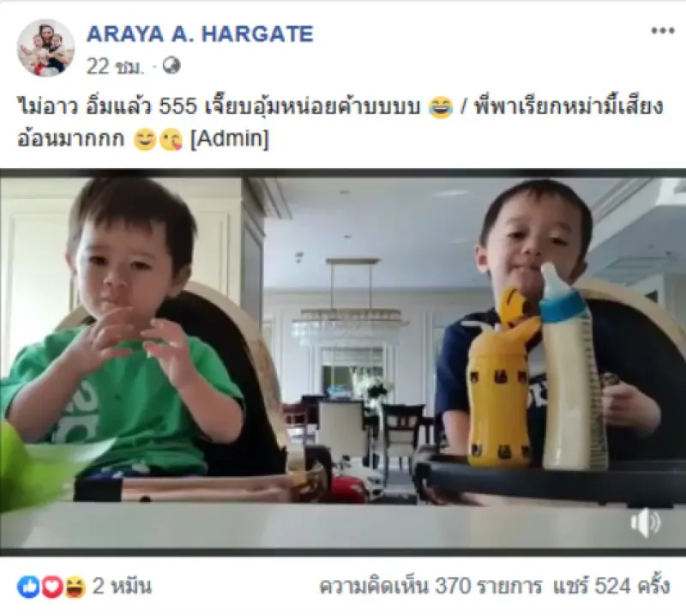Open ความคิดเห็น 370 รายการ comments
This screenshot has width=686, height=616.
430,586
